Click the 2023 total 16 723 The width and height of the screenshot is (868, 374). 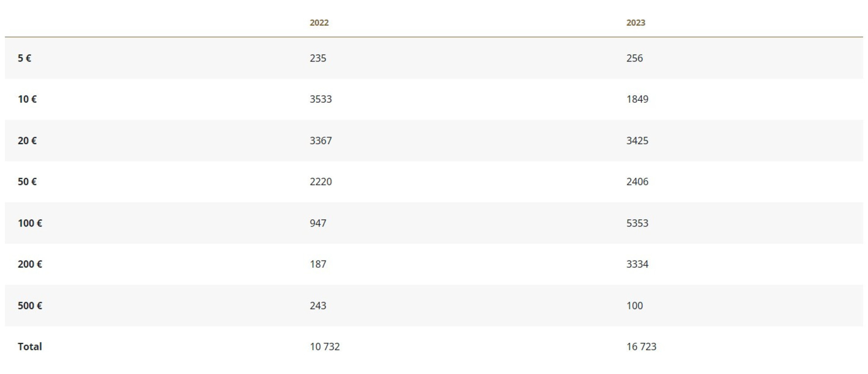(x=641, y=347)
